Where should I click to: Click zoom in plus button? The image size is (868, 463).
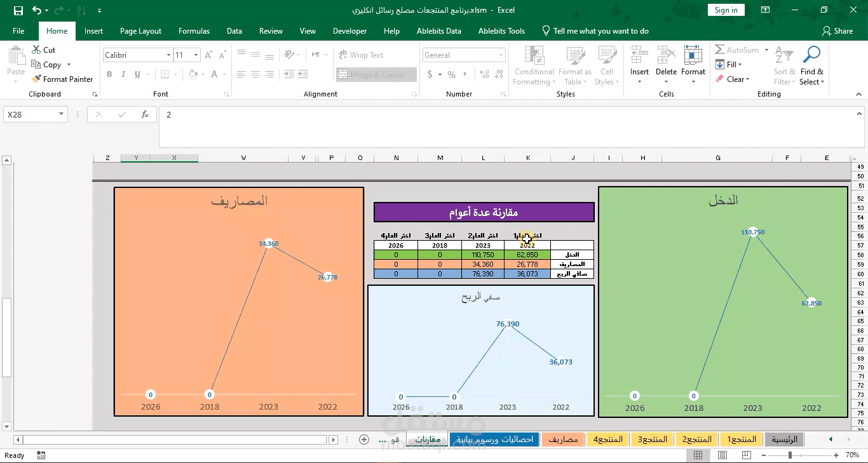[836, 455]
